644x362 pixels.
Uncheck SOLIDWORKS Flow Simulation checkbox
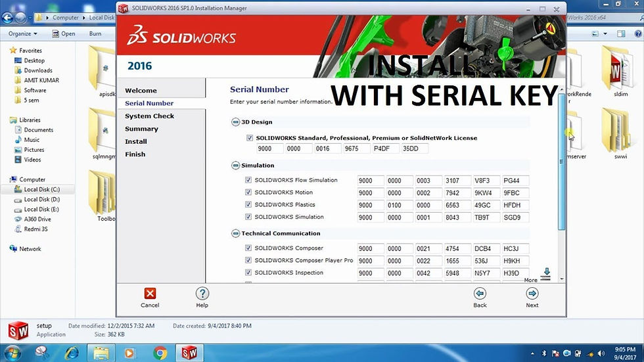click(x=248, y=180)
